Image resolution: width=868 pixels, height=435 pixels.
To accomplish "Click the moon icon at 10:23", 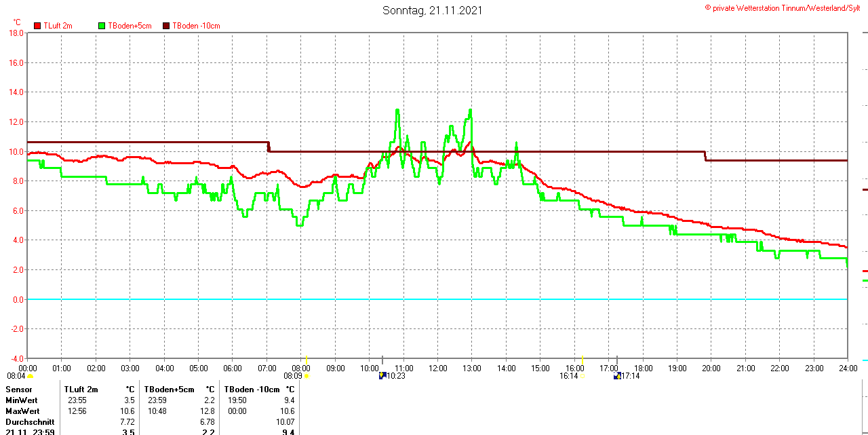I will [x=382, y=375].
